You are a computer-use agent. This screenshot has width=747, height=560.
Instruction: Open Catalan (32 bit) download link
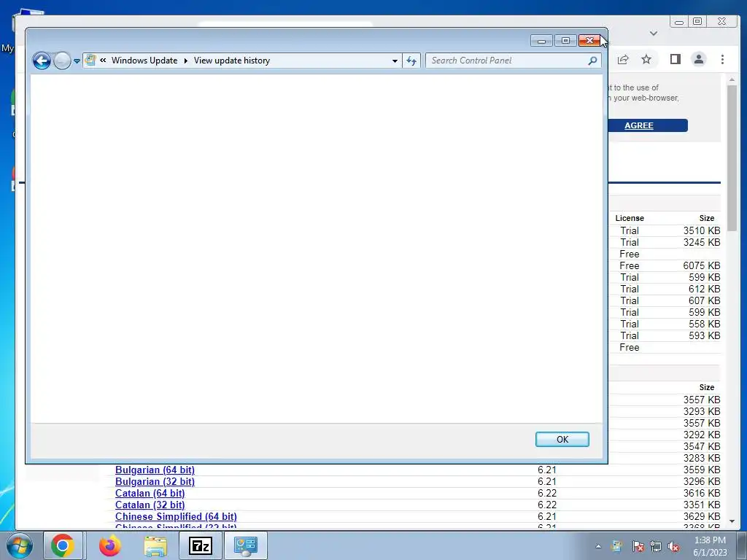click(150, 505)
